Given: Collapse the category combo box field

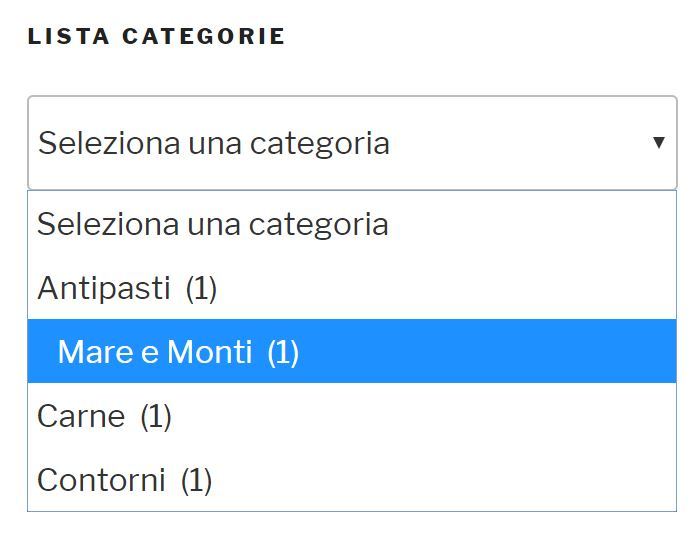Looking at the screenshot, I should (x=352, y=143).
